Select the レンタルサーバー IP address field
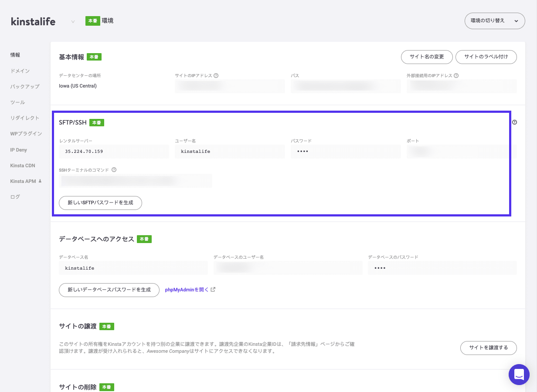Image resolution: width=537 pixels, height=392 pixels. (114, 151)
